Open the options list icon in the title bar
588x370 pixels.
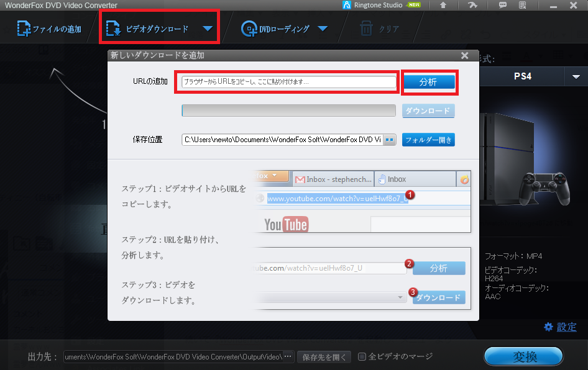pos(522,5)
